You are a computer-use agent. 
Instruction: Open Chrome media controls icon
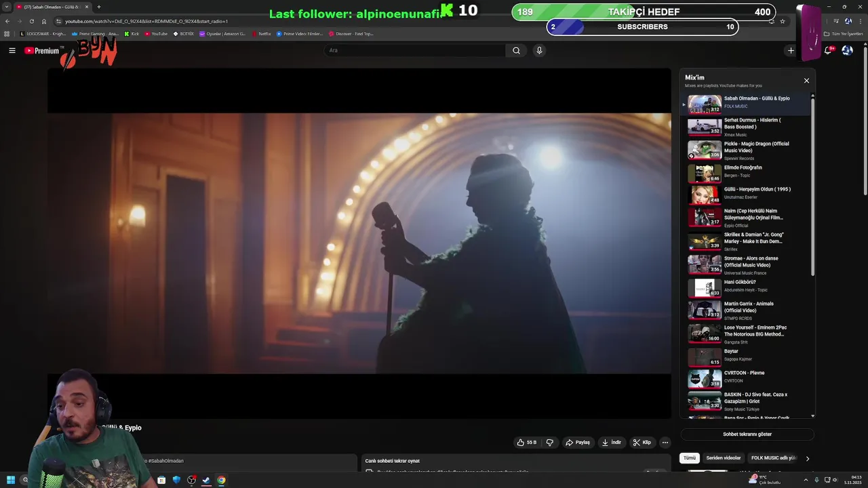(x=836, y=21)
